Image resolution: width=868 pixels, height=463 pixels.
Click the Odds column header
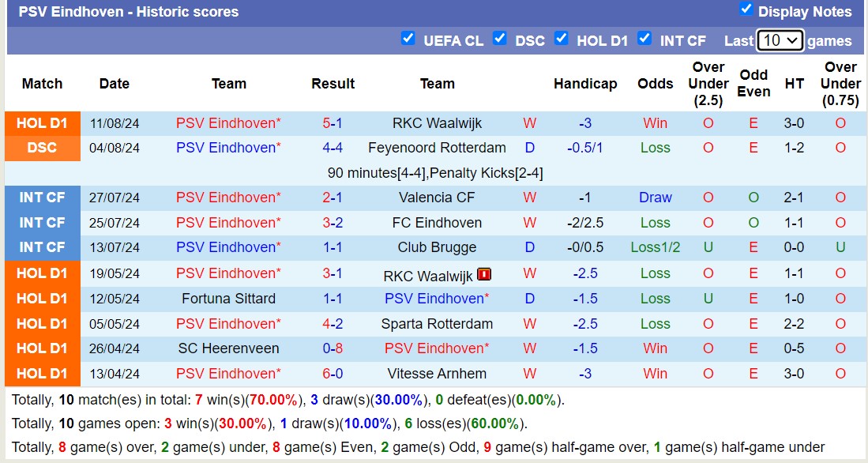(655, 84)
